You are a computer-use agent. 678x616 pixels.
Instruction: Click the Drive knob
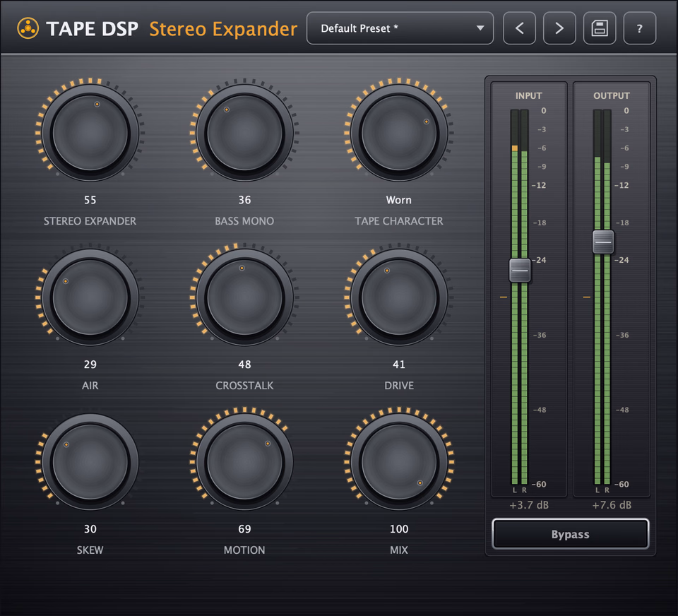click(399, 297)
